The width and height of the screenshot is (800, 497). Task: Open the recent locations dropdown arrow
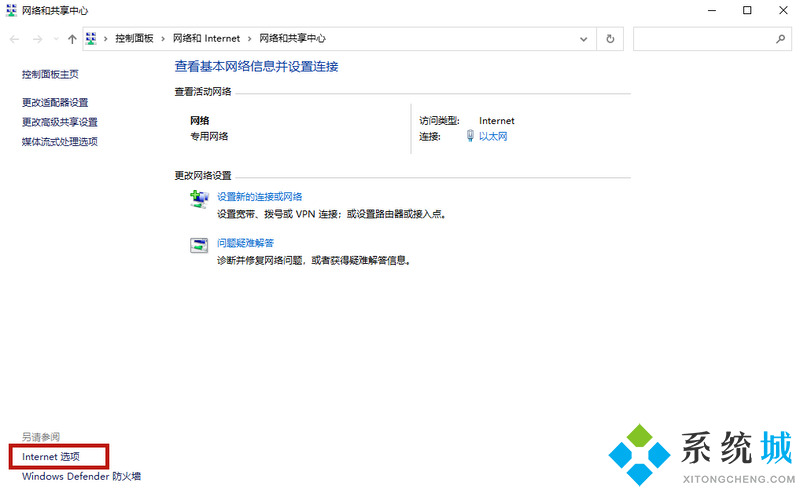(x=55, y=39)
